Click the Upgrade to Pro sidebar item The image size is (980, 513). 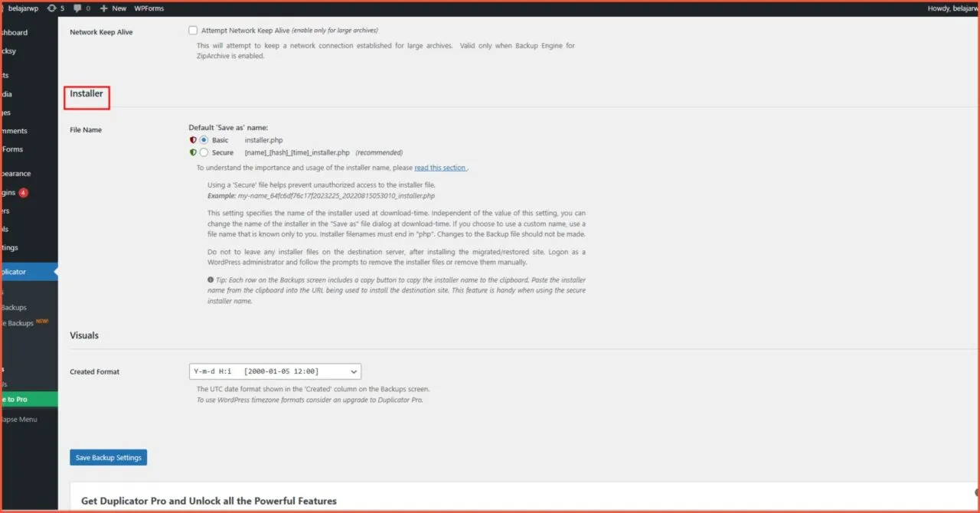[x=15, y=399]
